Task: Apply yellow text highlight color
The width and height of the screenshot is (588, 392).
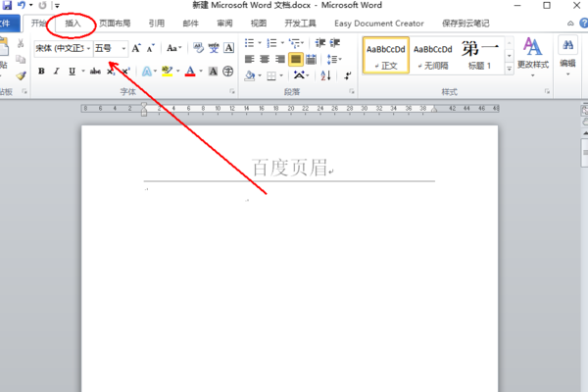Action: pyautogui.click(x=167, y=71)
